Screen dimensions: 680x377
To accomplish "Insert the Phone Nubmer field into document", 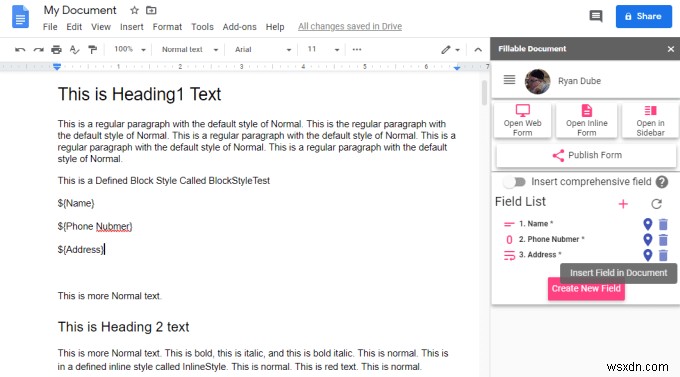I will coord(647,239).
